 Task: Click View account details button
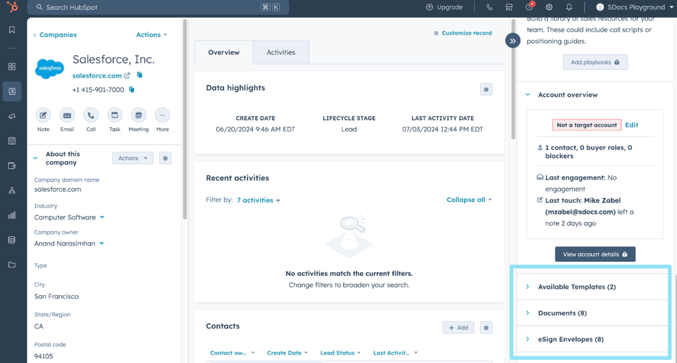[x=595, y=254]
